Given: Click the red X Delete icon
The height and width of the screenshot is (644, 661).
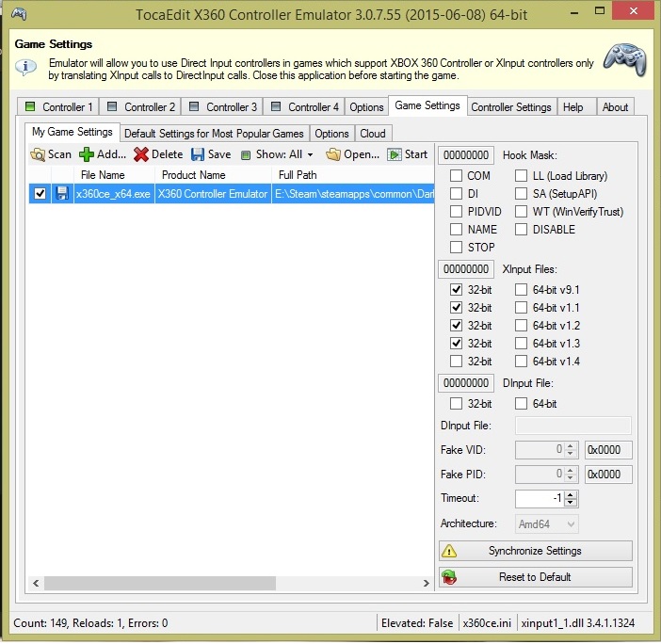Looking at the screenshot, I should (x=141, y=154).
